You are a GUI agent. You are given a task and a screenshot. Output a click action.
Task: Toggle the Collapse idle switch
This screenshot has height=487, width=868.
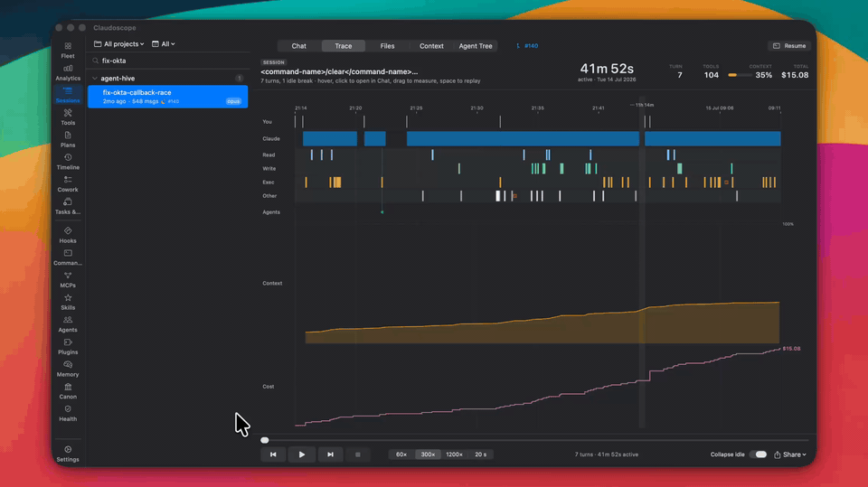pos(759,454)
